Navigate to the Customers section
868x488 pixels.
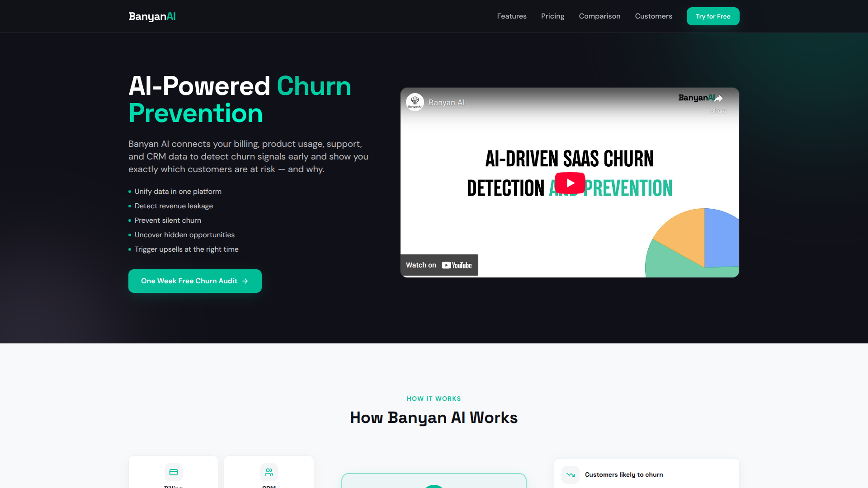click(653, 16)
